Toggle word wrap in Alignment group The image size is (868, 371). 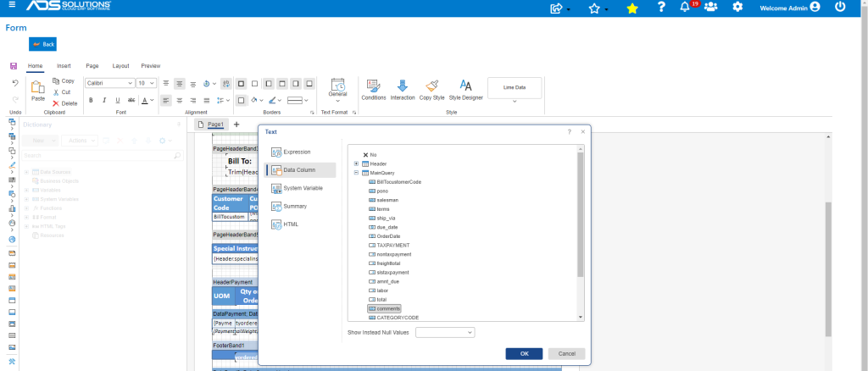pyautogui.click(x=225, y=84)
